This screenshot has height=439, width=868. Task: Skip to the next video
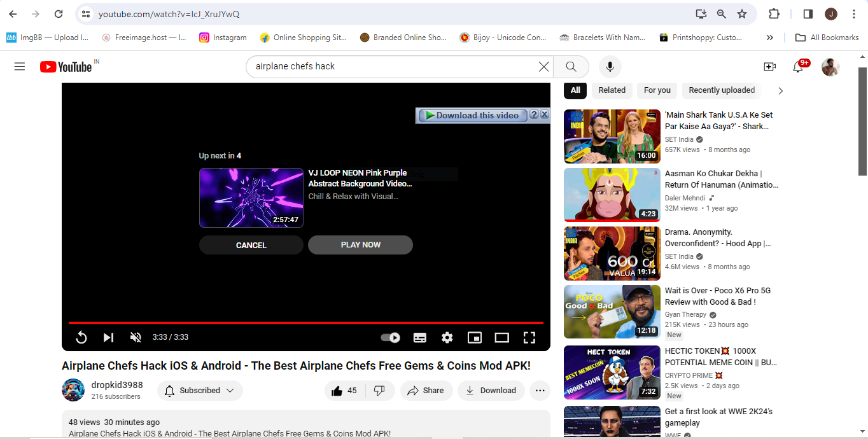tap(108, 337)
